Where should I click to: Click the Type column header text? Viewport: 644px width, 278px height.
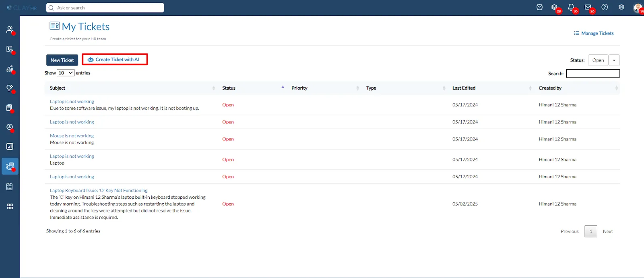tap(371, 88)
